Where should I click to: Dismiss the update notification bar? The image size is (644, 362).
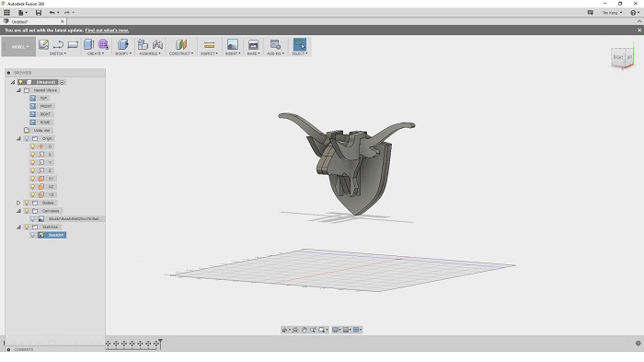[639, 30]
